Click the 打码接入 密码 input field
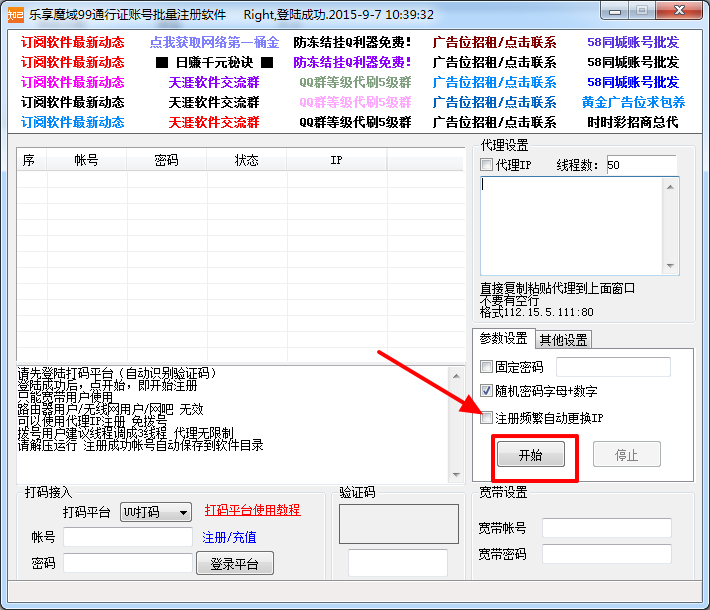 coord(128,563)
